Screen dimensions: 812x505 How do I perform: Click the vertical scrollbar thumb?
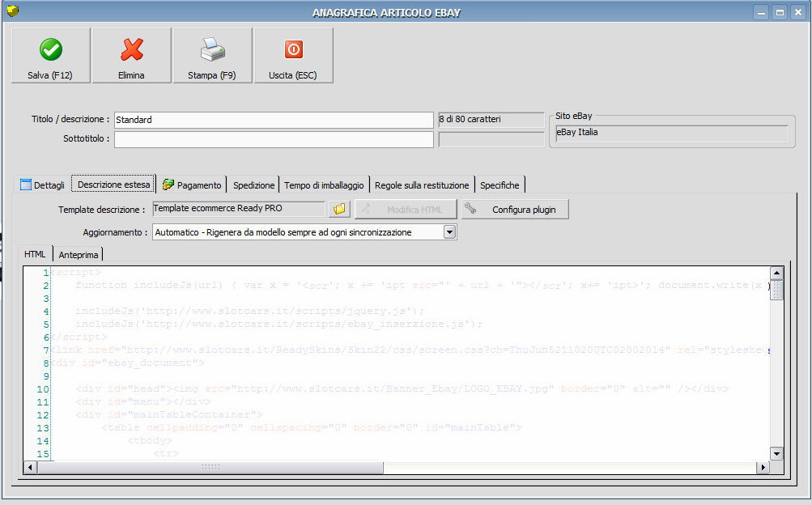coord(776,290)
